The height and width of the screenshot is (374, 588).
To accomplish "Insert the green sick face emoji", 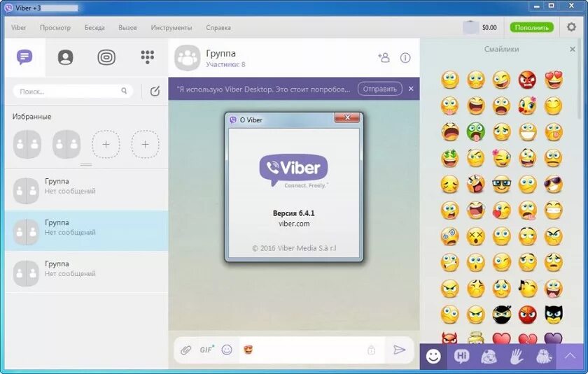I will point(475,132).
